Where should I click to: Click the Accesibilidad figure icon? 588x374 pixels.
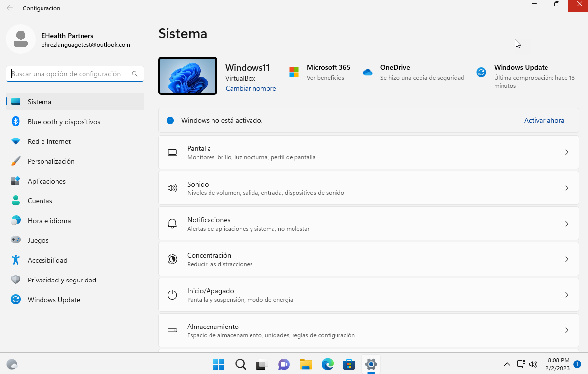click(16, 260)
